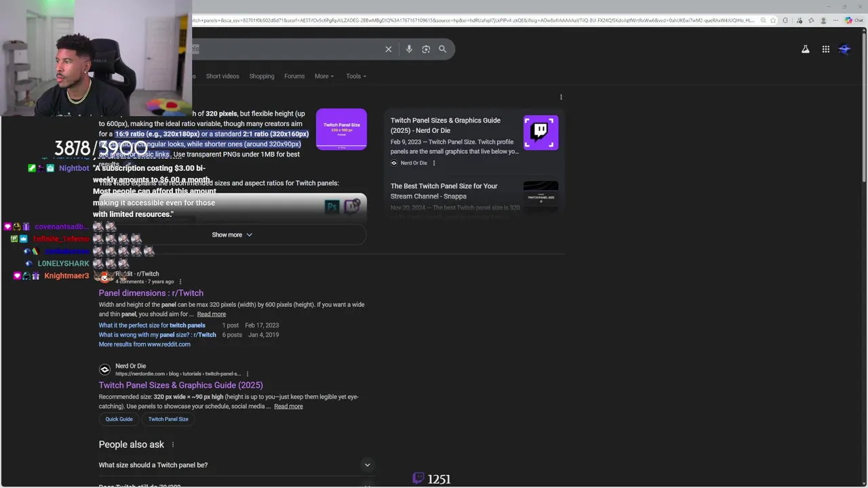Click the 'Feb 17, 2023' date text

[262, 325]
